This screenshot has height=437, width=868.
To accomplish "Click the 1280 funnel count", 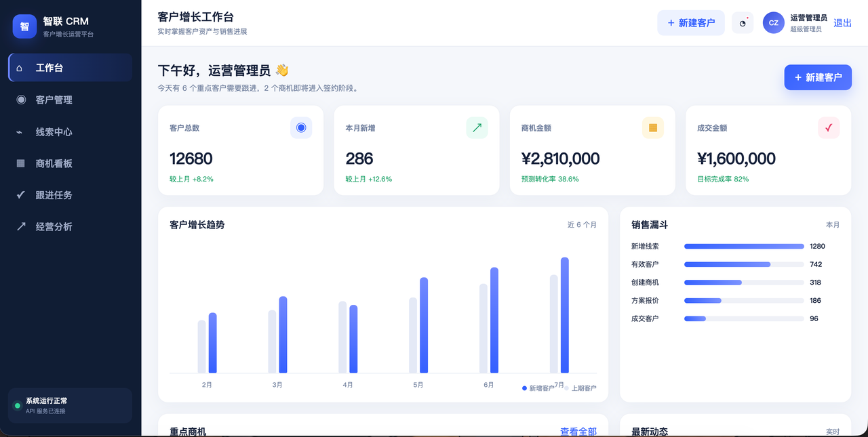I will [817, 247].
